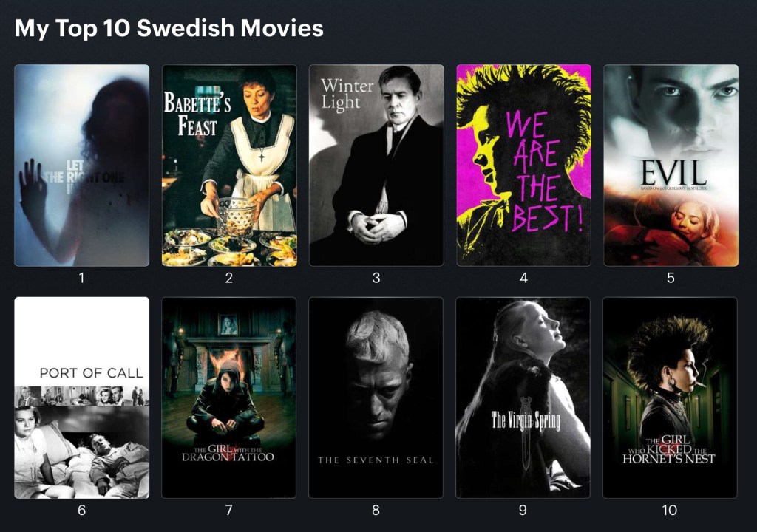Select rank number 2 under Babette's Feast
The width and height of the screenshot is (757, 532).
coord(229,279)
